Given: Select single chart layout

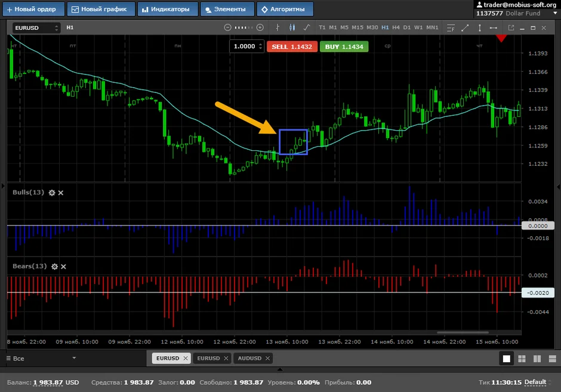Looking at the screenshot, I should (x=507, y=359).
